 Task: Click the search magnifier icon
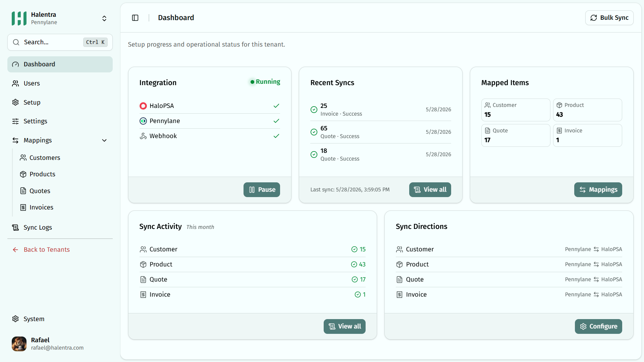click(x=16, y=42)
